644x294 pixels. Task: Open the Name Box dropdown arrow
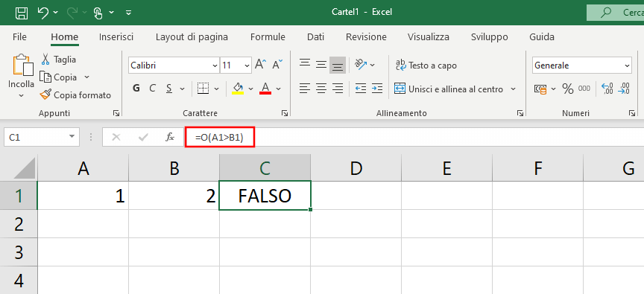(x=72, y=137)
